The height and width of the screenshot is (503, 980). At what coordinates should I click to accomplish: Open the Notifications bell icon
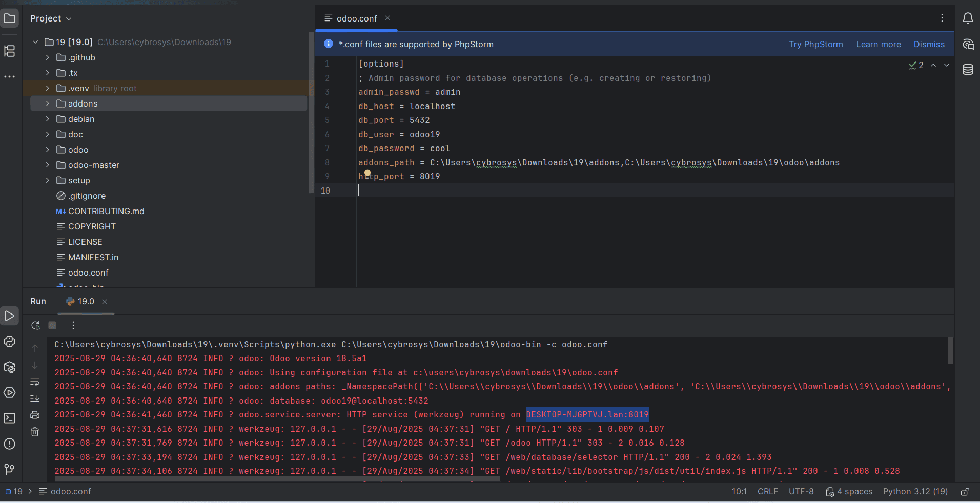(968, 19)
